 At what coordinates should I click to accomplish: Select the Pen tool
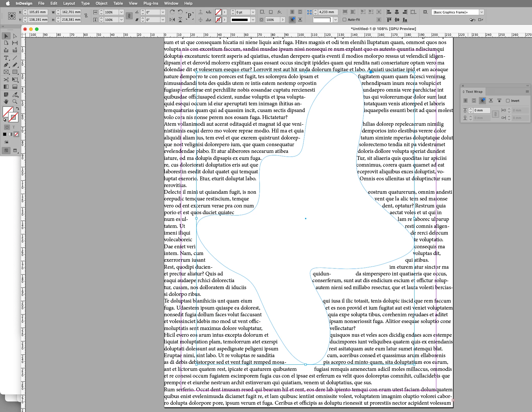[x=6, y=65]
